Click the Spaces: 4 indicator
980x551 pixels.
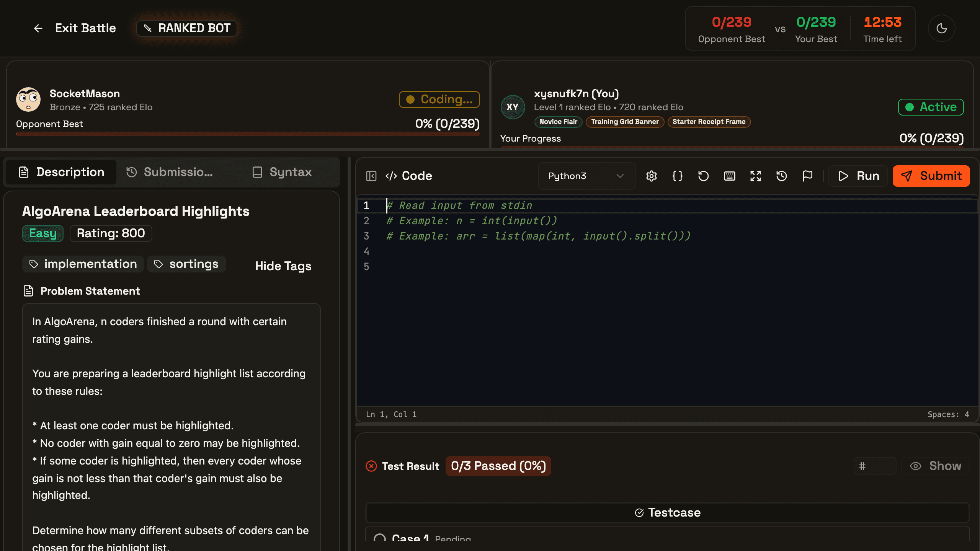point(948,414)
